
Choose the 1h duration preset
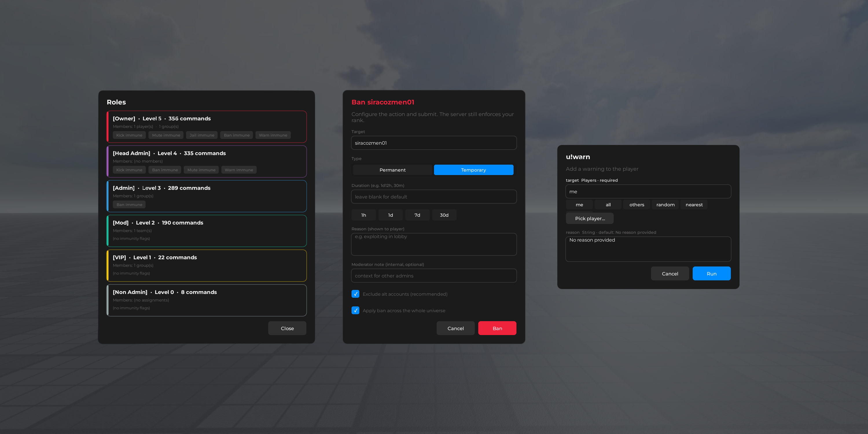click(364, 215)
